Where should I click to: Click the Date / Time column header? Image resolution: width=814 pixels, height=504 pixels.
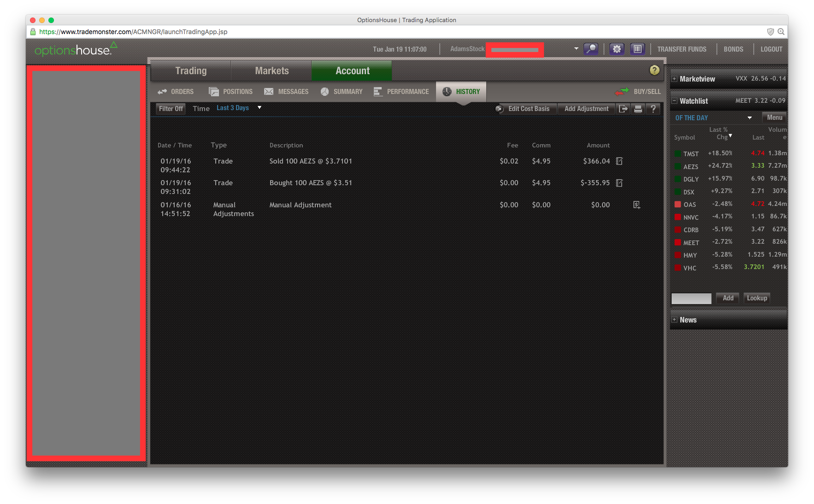(x=175, y=145)
